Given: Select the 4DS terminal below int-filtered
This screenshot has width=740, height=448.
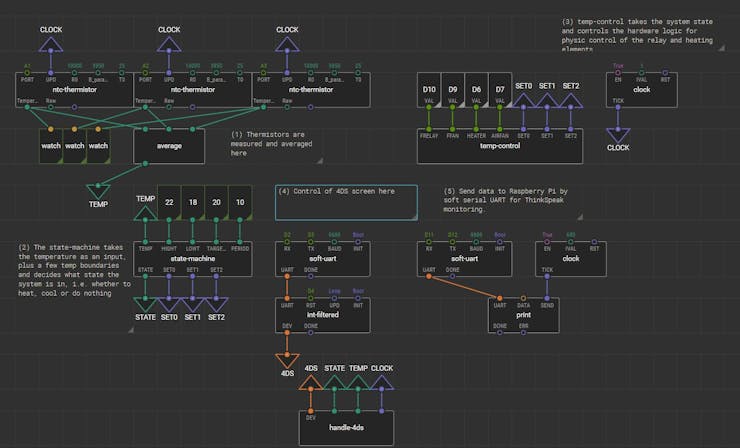Looking at the screenshot, I should 287,362.
